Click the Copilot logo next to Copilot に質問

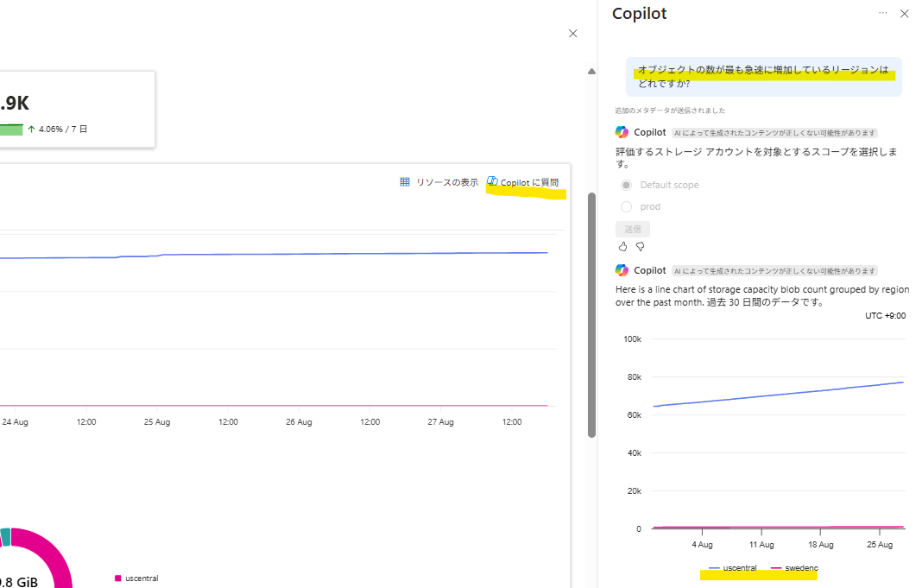click(492, 181)
